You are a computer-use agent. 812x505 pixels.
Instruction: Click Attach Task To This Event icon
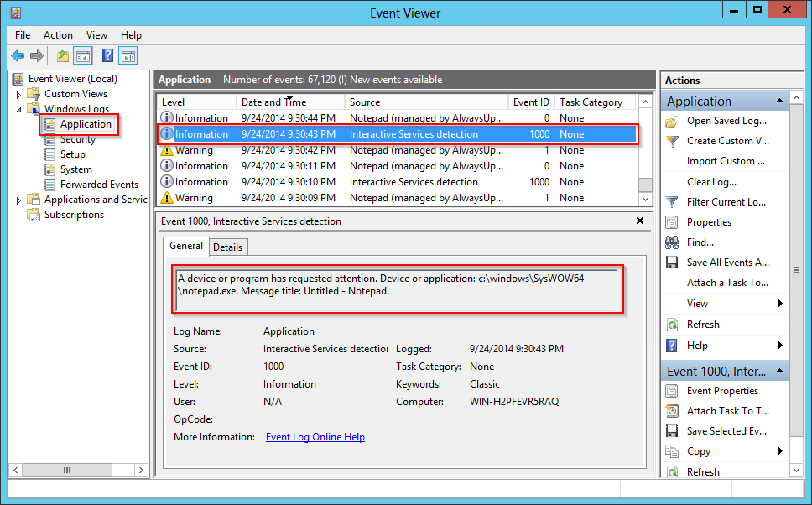coord(672,411)
